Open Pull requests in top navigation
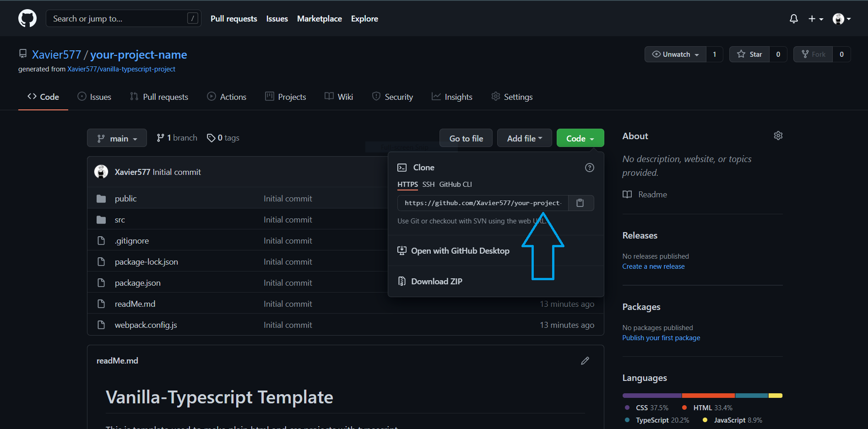 [x=234, y=19]
